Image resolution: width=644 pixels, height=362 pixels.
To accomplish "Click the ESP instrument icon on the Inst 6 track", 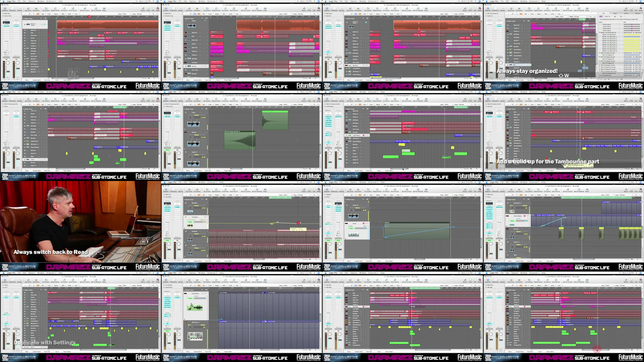I will coord(354,234).
